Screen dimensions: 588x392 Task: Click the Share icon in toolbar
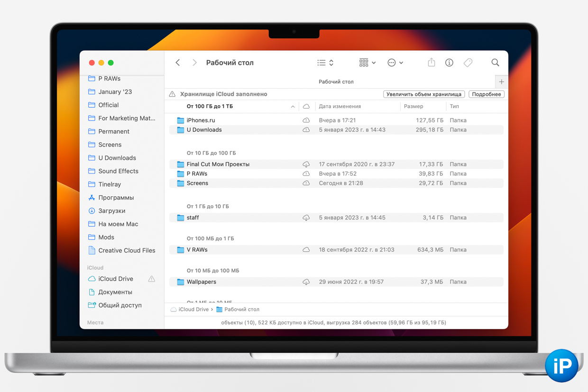(431, 63)
